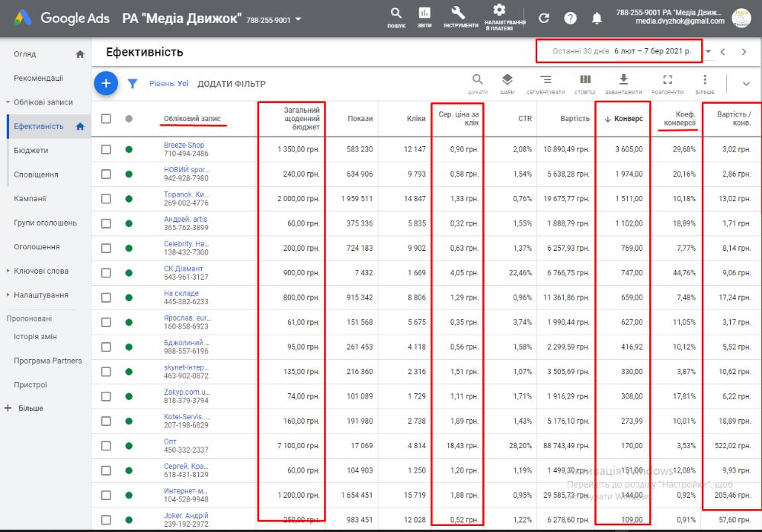Viewport: 762px width, 532px height.
Task: Open the Joker. Андрій account link
Action: (x=186, y=515)
